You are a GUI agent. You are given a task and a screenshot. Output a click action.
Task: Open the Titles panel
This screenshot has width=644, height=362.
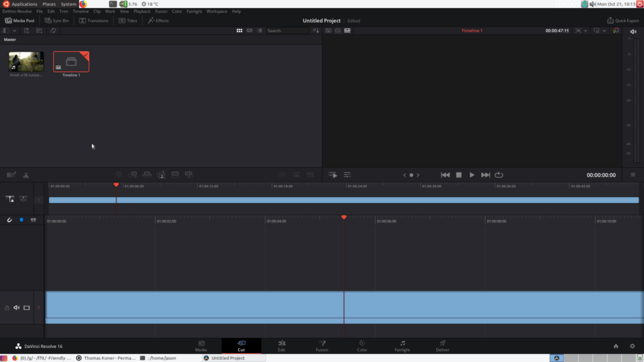point(127,21)
